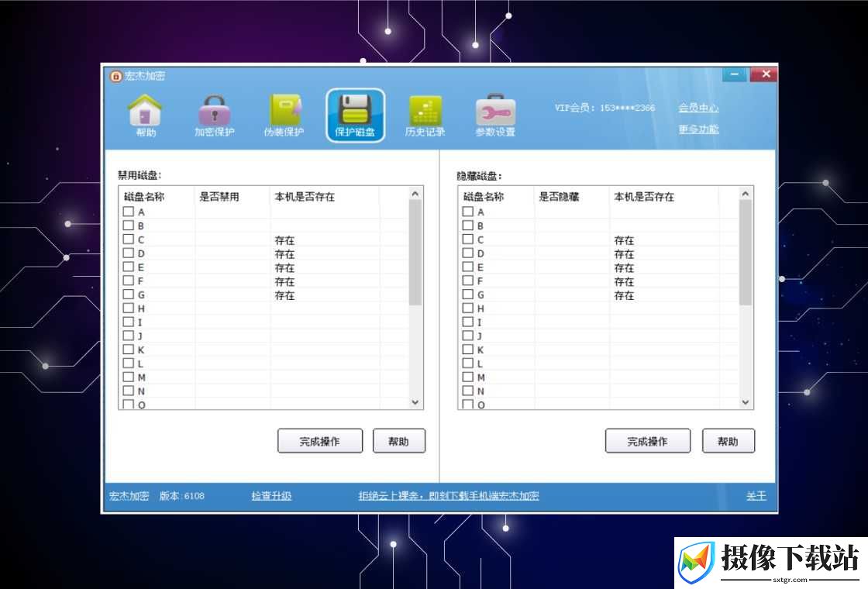The height and width of the screenshot is (589, 868).
Task: Check disk N in 禁用磁盘 list
Action: pos(129,391)
